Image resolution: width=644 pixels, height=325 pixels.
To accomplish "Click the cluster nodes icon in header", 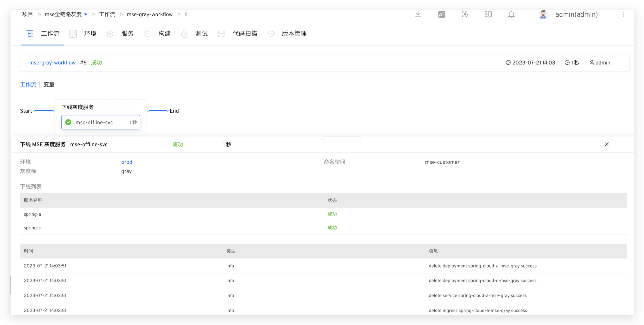I will tap(465, 14).
